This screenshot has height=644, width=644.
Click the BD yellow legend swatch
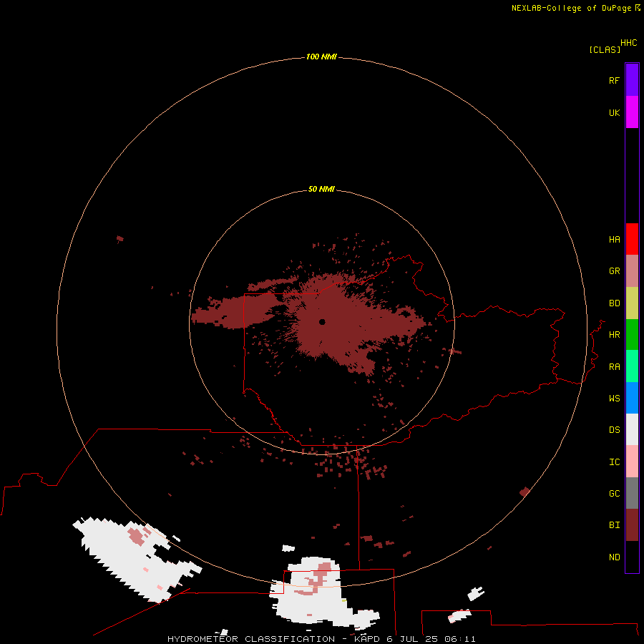coord(632,303)
